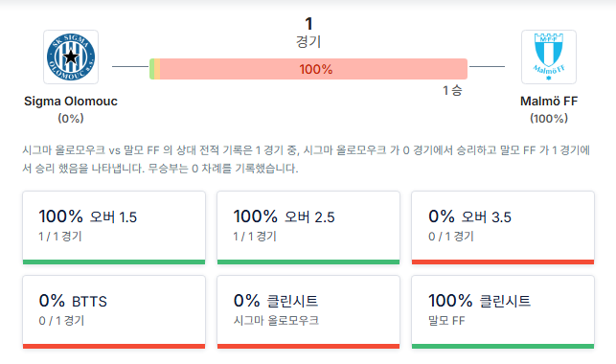Open the 0% 클린시트 시그마 올로모우크 card
This screenshot has height=364, width=616.
[x=308, y=312]
